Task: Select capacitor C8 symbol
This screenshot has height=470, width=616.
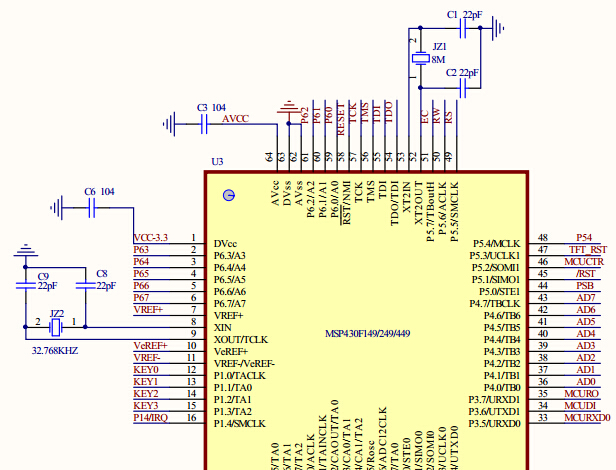Action: 85,285
